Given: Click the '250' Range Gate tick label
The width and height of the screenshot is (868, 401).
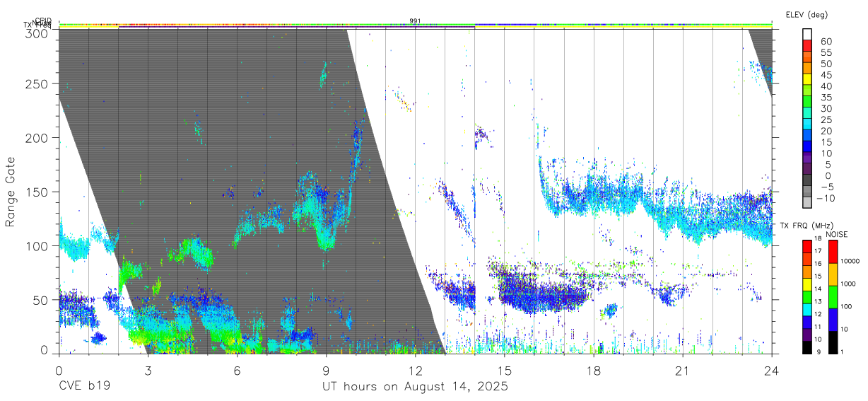Looking at the screenshot, I should click(37, 83).
